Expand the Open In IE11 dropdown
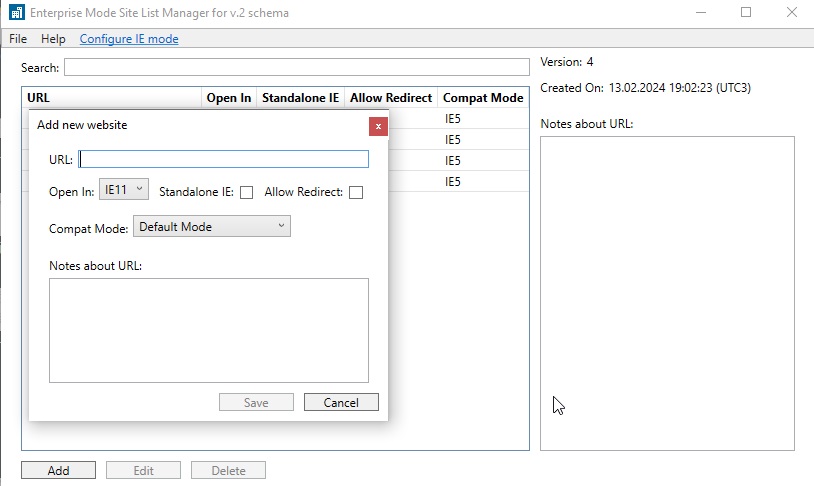Screen dimensions: 814x486 pos(124,190)
